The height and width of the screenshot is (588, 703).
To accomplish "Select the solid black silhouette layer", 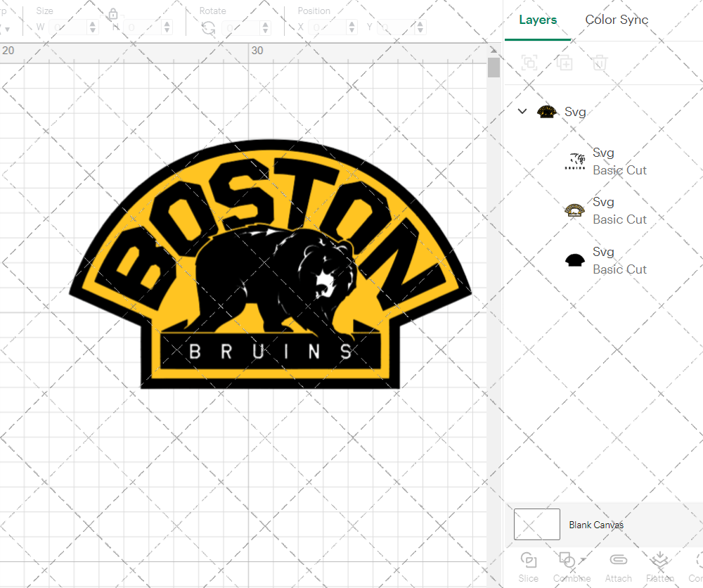I will tap(605, 260).
